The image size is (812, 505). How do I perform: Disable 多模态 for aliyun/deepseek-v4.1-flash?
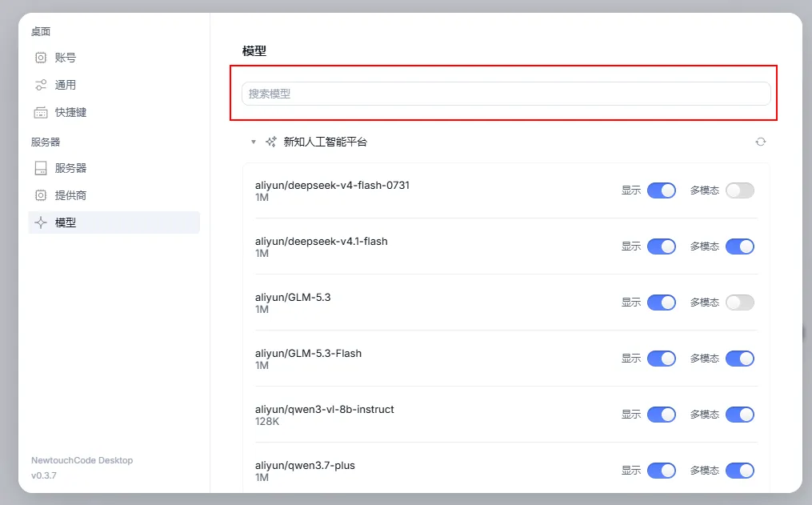739,246
